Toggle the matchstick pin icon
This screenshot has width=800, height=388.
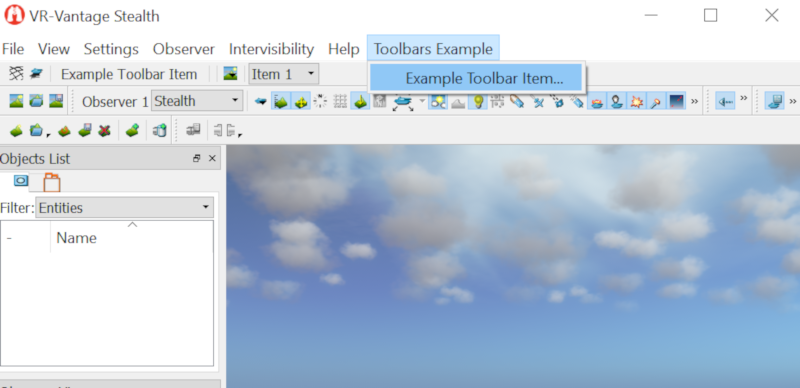(656, 101)
